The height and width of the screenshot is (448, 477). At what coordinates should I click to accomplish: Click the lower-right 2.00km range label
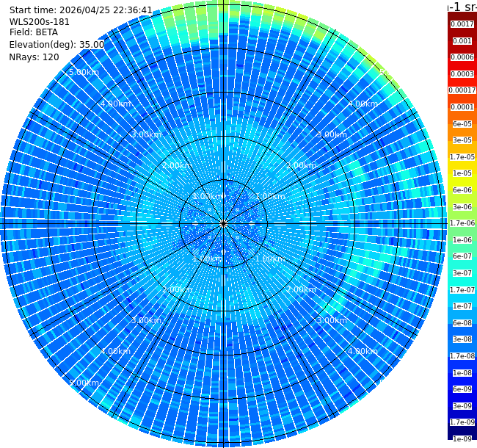tap(301, 289)
